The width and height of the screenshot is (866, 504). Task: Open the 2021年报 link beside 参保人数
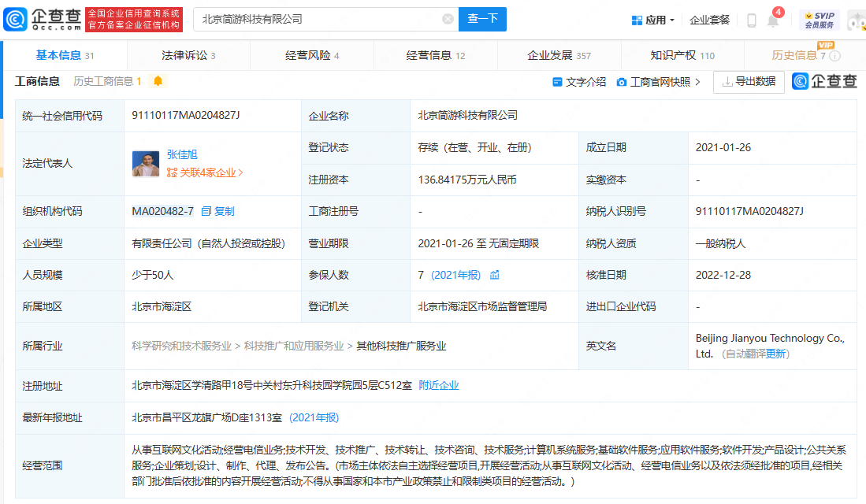point(455,275)
